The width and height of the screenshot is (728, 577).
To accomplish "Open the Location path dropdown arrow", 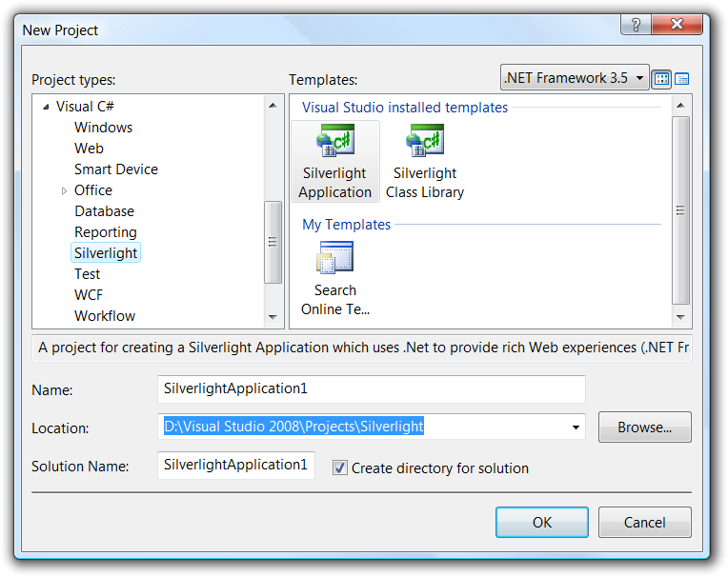I will point(576,428).
